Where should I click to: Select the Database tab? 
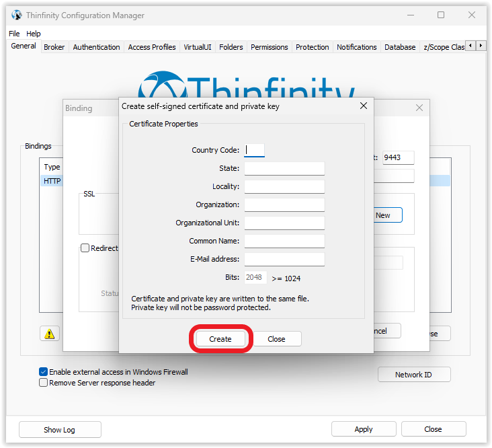click(400, 47)
